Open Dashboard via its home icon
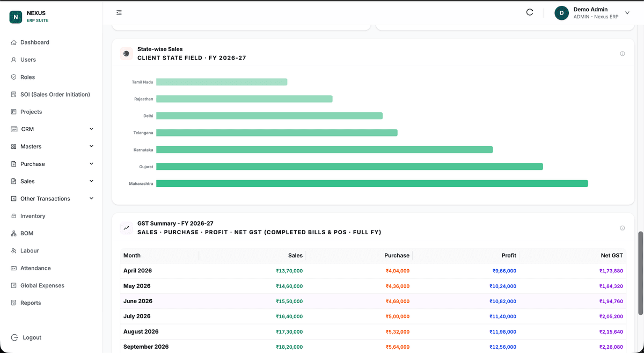This screenshot has width=644, height=353. point(13,42)
